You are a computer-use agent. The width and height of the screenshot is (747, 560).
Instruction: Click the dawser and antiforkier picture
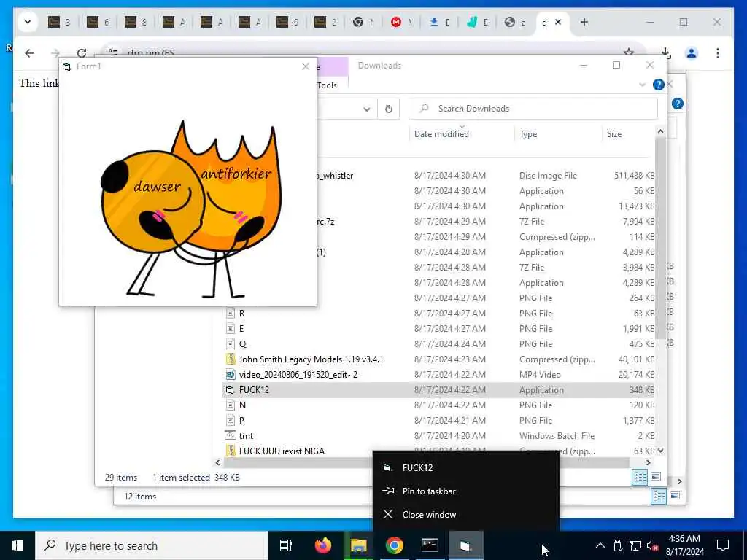[191, 209]
